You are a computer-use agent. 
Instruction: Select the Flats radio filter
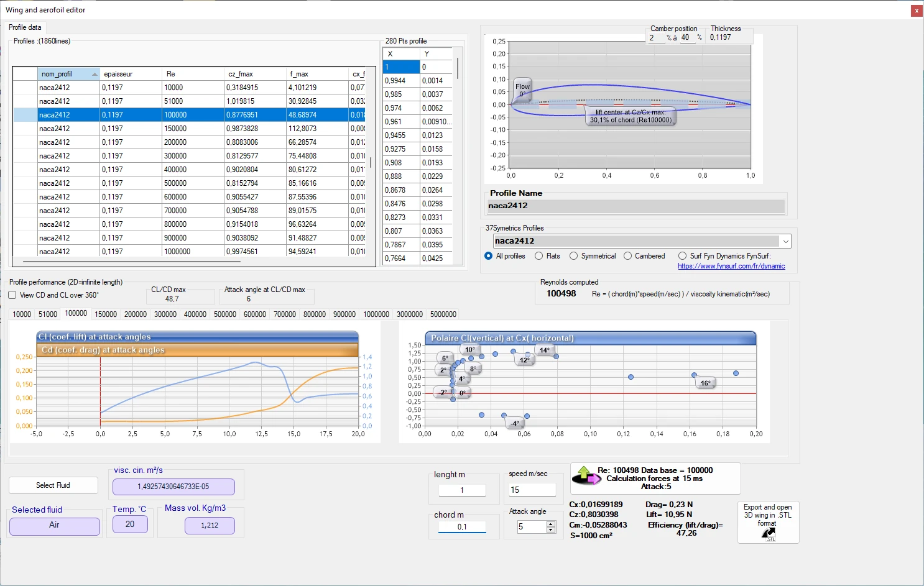(539, 256)
